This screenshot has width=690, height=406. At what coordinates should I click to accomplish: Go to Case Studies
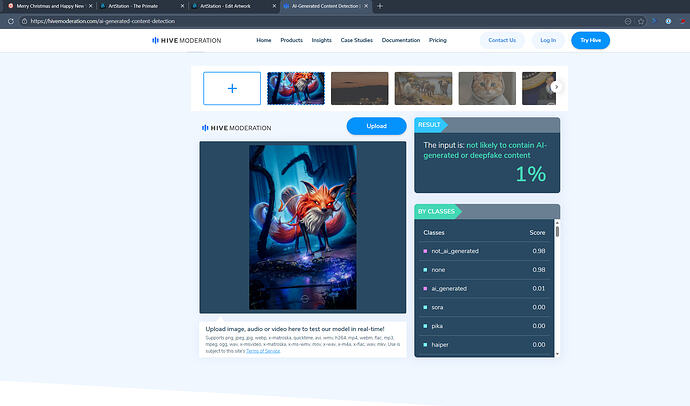356,40
